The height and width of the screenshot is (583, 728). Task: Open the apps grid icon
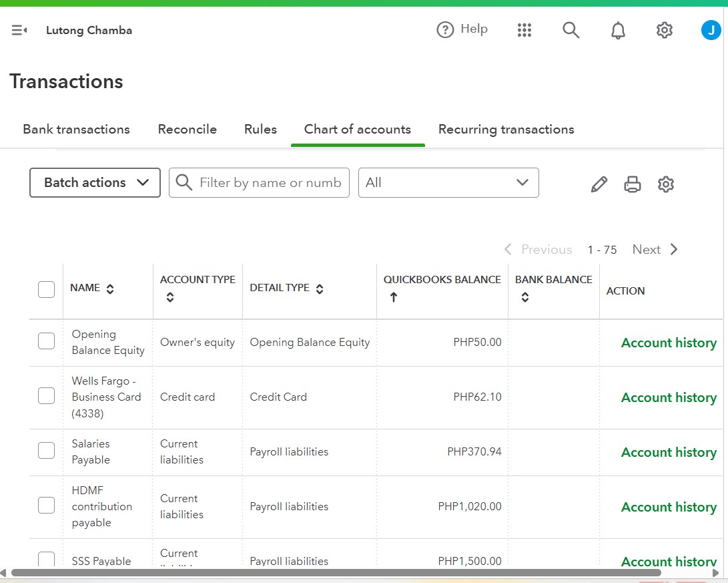[524, 30]
